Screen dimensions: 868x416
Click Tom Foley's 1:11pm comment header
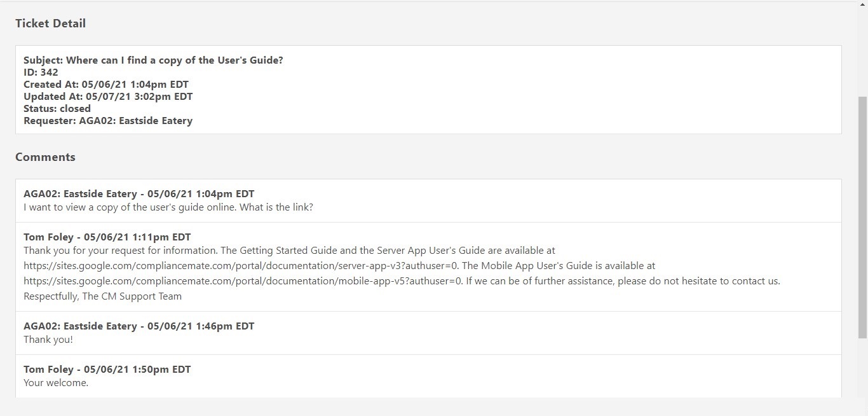tap(107, 237)
